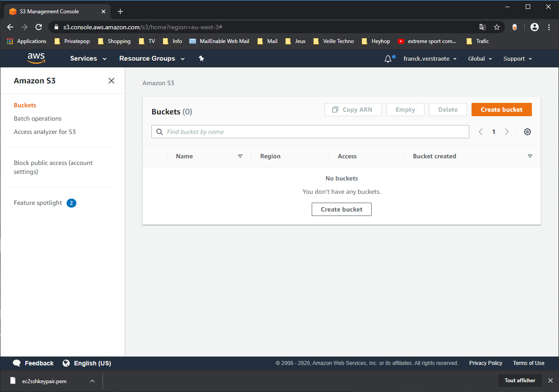Open Chrome three-dot menu
The height and width of the screenshot is (392, 559).
(x=549, y=27)
